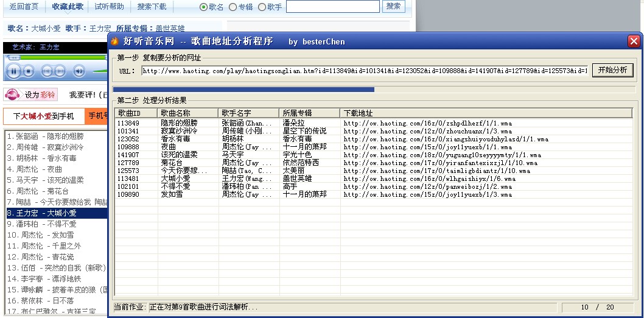Image resolution: width=644 pixels, height=318 pixels.
Task: Select the 下大城小爱到手机 tab
Action: (44, 116)
